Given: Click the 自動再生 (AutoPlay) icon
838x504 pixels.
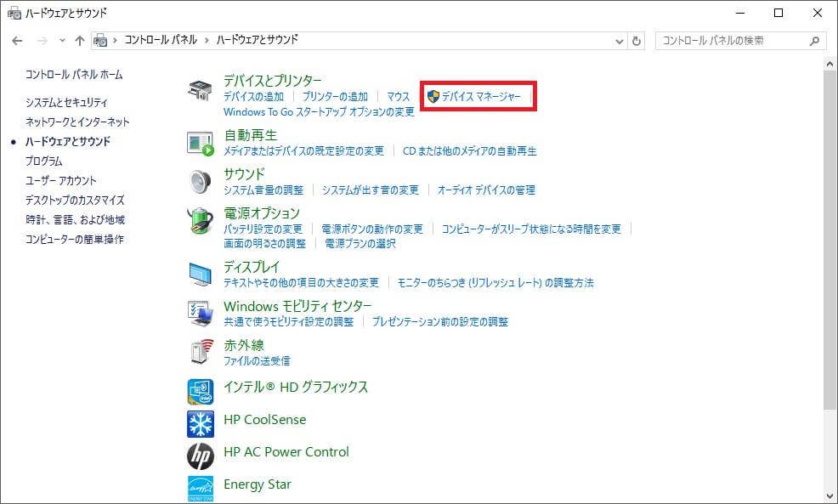Looking at the screenshot, I should click(x=201, y=143).
